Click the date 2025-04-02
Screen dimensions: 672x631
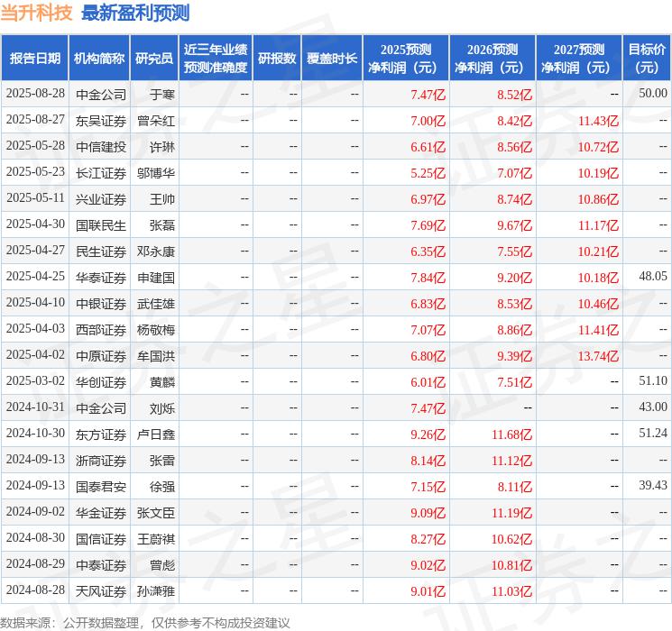coord(35,355)
